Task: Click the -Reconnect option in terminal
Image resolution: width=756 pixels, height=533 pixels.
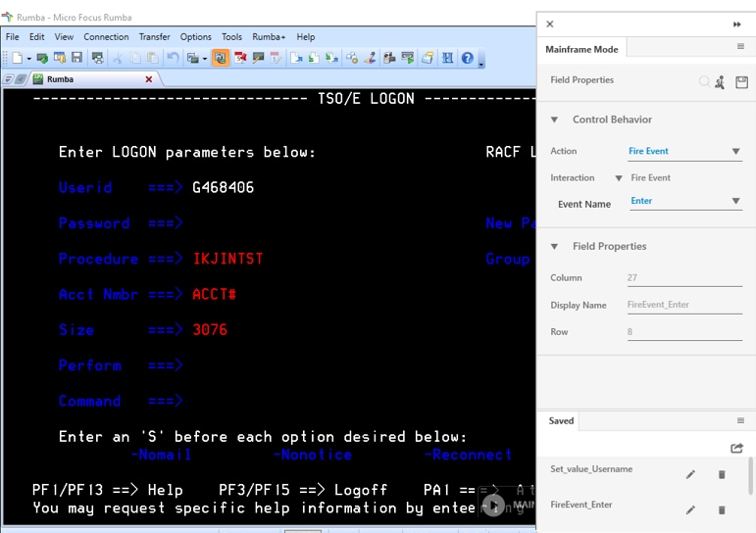Action: (468, 455)
